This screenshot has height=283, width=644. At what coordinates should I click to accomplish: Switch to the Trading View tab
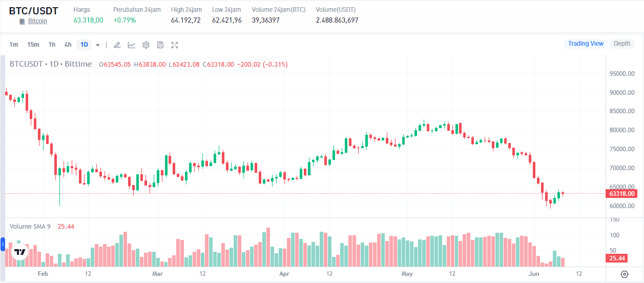pyautogui.click(x=586, y=44)
